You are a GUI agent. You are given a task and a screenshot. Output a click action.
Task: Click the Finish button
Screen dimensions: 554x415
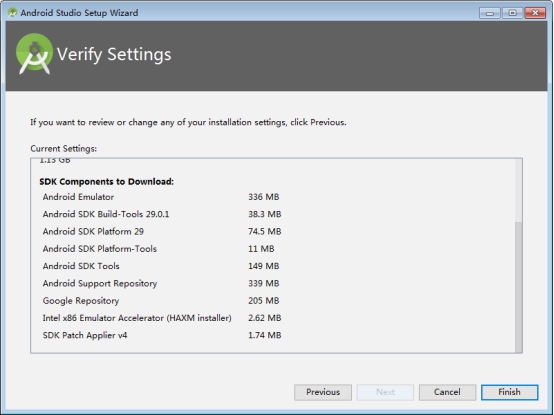pyautogui.click(x=509, y=392)
